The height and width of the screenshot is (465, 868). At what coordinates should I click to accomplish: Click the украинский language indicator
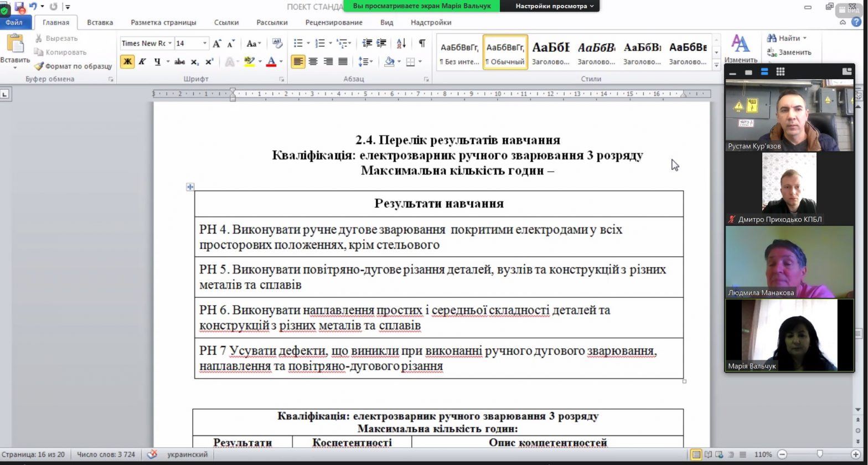click(x=187, y=454)
